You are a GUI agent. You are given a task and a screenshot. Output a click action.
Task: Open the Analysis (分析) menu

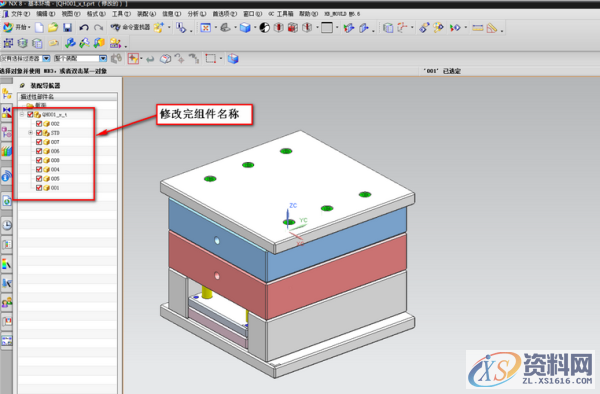[197, 14]
